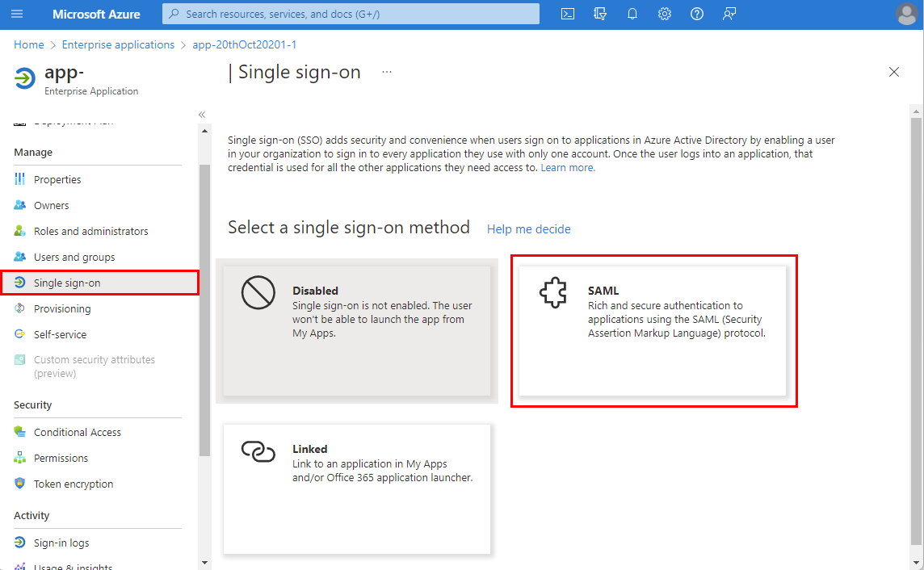924x570 pixels.
Task: Open the feedback icon in the top bar
Action: pyautogui.click(x=729, y=14)
